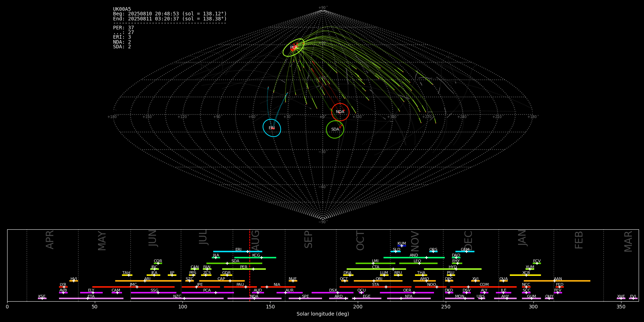Click the HYD shower label
Screen dimensions: 644x322
[x=453, y=267]
